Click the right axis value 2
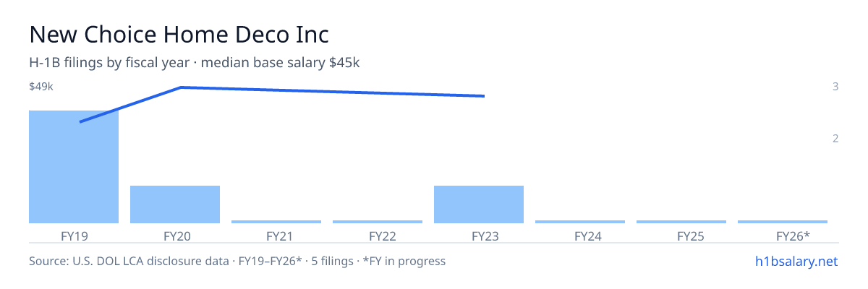Viewport: 868px width, 289px height. [835, 139]
